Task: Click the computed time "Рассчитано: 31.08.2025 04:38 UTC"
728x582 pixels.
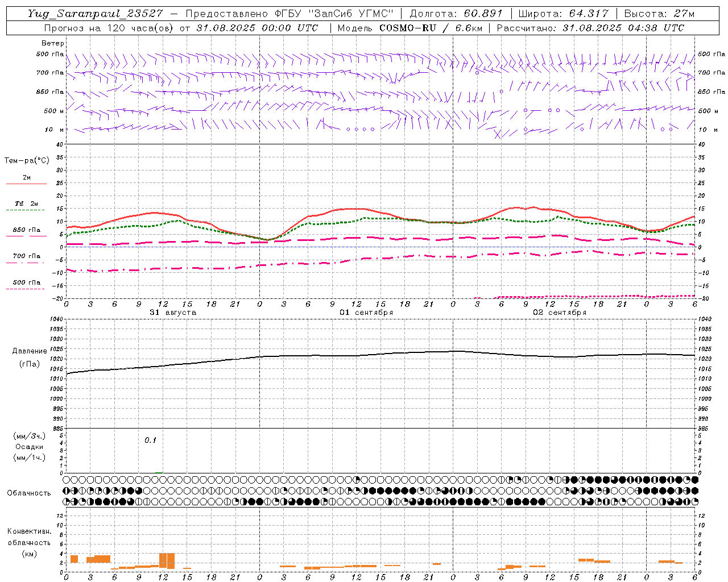Action: (590, 28)
